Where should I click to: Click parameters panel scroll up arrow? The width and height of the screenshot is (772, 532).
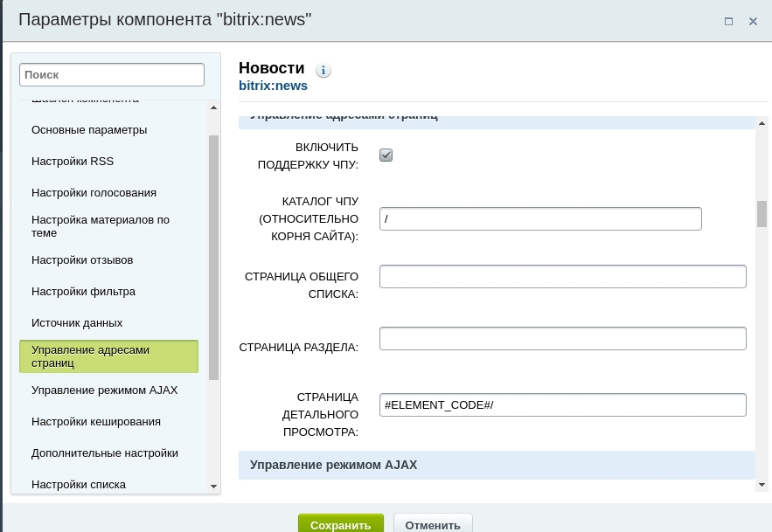762,123
